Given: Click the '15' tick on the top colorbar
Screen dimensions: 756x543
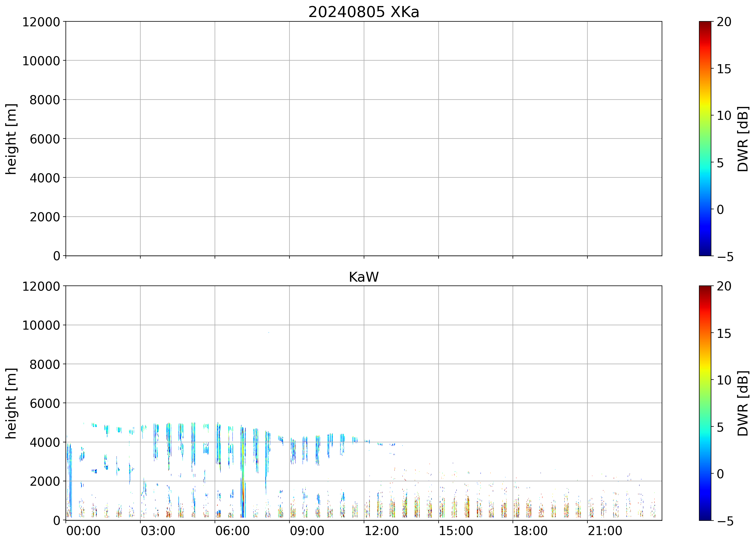Looking at the screenshot, I should tap(724, 69).
